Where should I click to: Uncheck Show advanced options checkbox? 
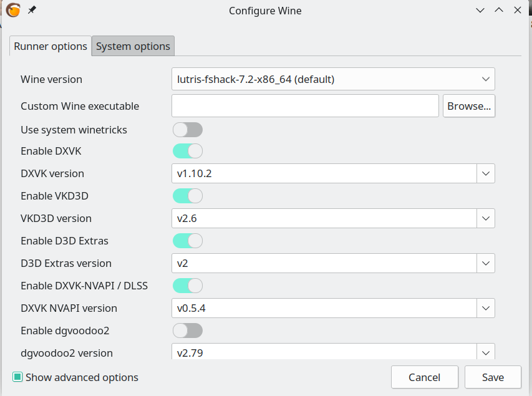[x=18, y=377]
